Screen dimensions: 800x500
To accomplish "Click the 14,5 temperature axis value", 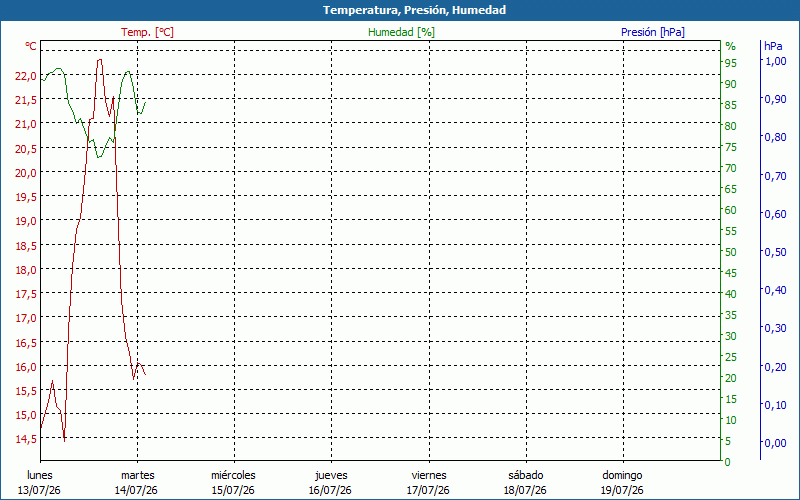I will tap(26, 439).
